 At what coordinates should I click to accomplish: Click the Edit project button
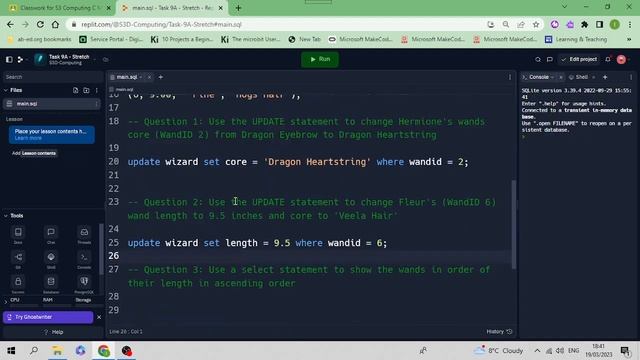pos(579,60)
